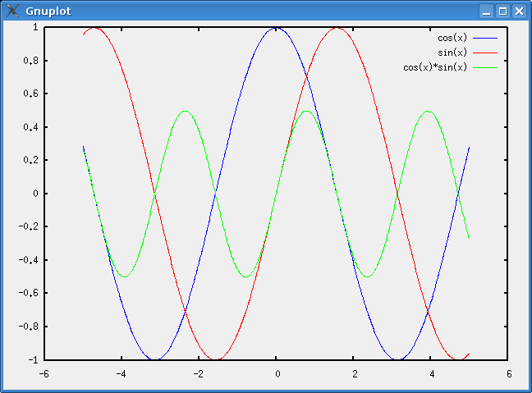Click the blue legend line sample
This screenshot has height=393, width=532.
485,39
